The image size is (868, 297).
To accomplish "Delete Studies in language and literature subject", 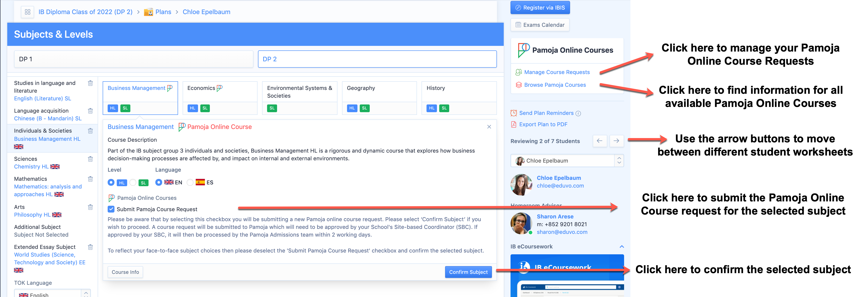I will (x=90, y=83).
